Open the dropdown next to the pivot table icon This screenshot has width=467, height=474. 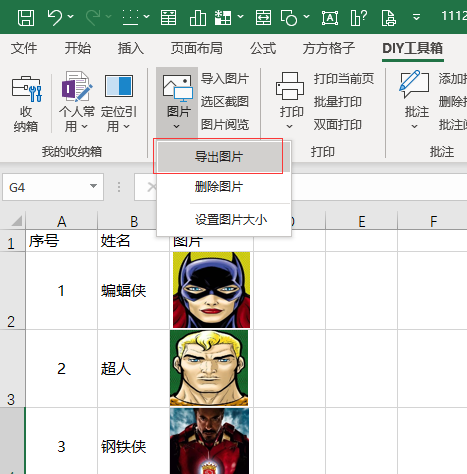[x=240, y=16]
